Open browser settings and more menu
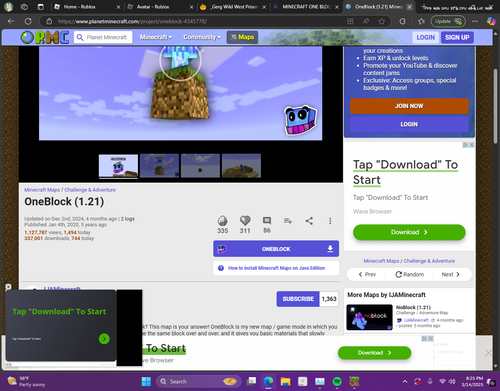Viewport: 500px width, 391px height. point(475,21)
